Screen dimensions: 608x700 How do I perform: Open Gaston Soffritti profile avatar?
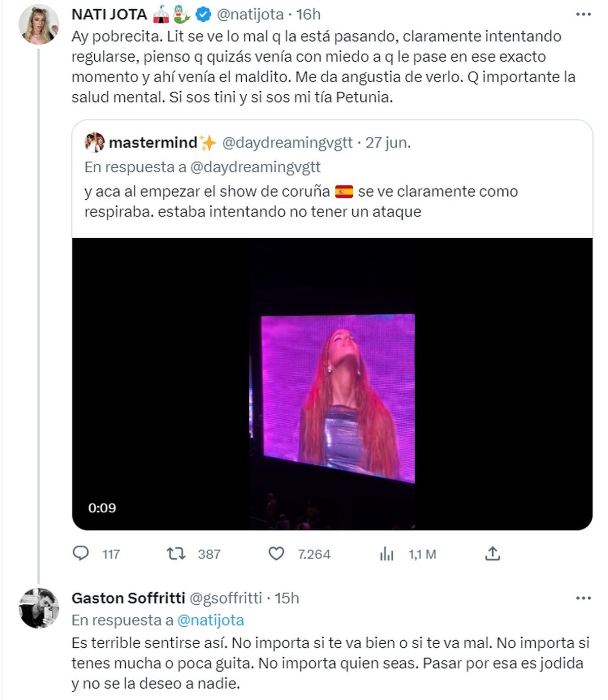(39, 608)
